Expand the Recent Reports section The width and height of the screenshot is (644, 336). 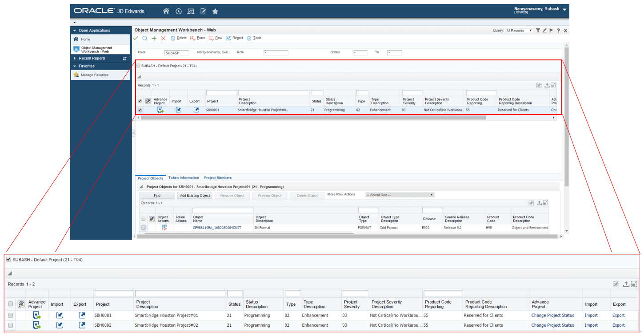[x=75, y=58]
